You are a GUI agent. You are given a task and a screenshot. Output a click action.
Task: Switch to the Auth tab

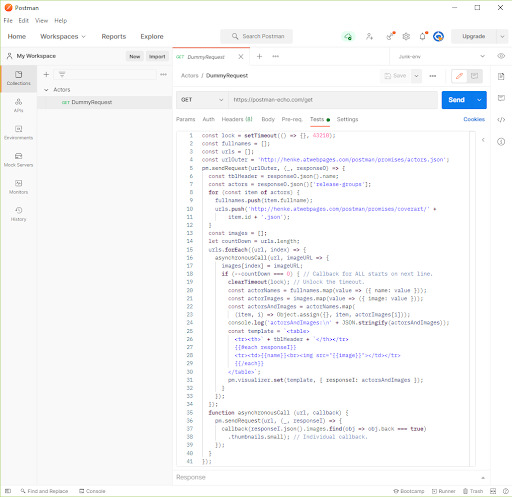[x=209, y=119]
